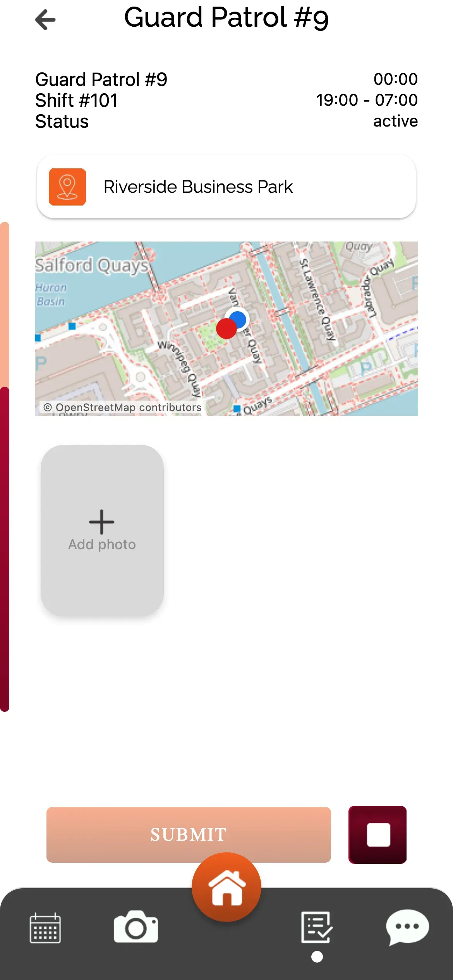Select the 19:00 - 07:00 shift time
This screenshot has width=453, height=980.
(367, 100)
